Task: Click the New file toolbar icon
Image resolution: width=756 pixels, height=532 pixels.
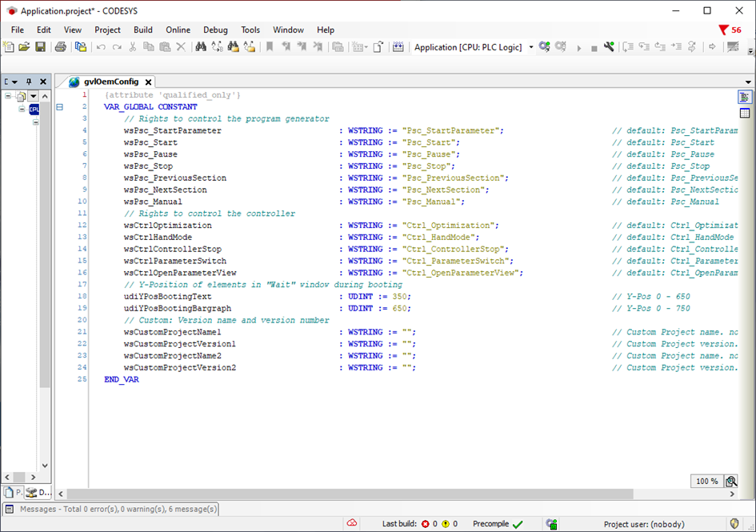Action: 9,47
